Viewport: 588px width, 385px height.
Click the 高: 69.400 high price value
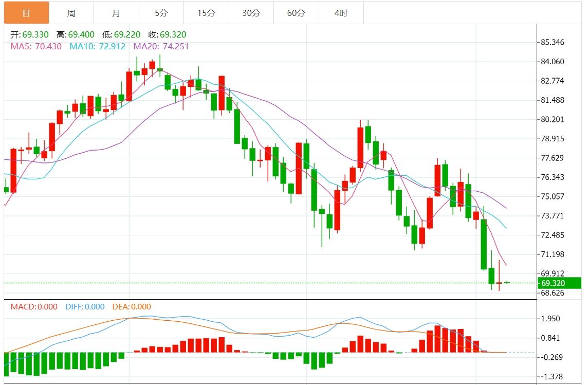point(75,35)
